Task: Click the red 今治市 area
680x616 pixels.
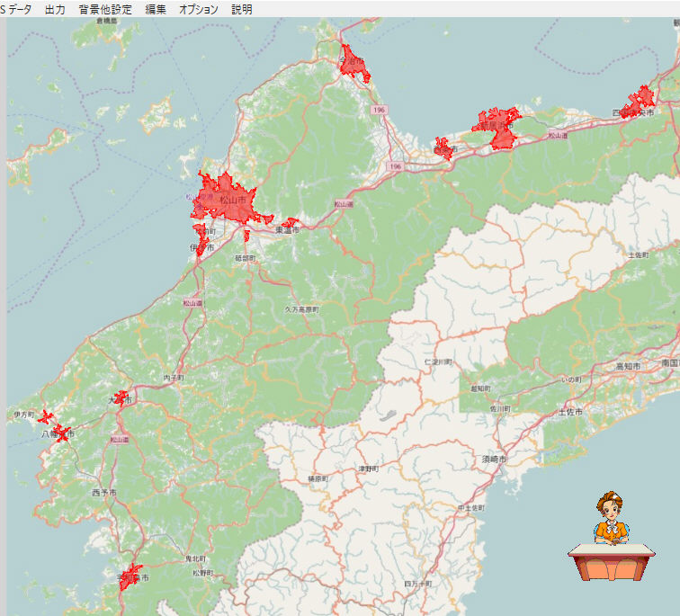Action: pyautogui.click(x=352, y=63)
